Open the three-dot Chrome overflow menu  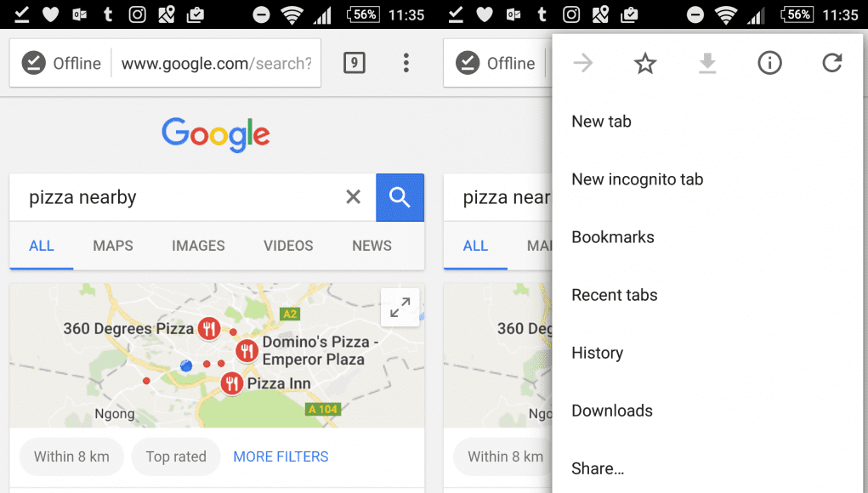406,63
